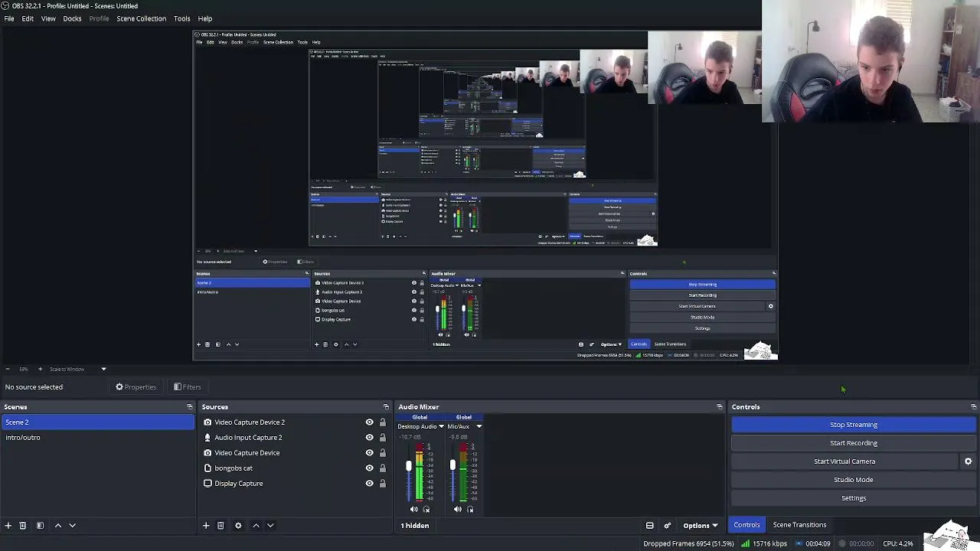Float the Controls dock
Image resolution: width=980 pixels, height=551 pixels.
tap(973, 407)
